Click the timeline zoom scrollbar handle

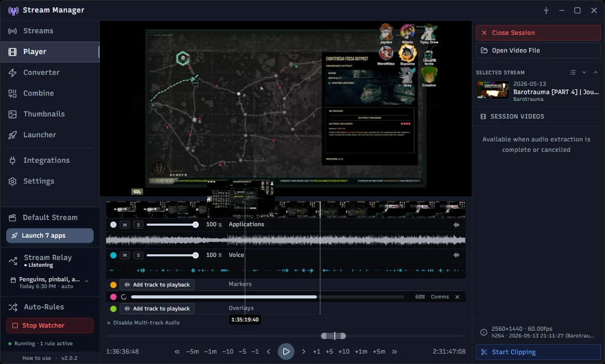(333, 336)
